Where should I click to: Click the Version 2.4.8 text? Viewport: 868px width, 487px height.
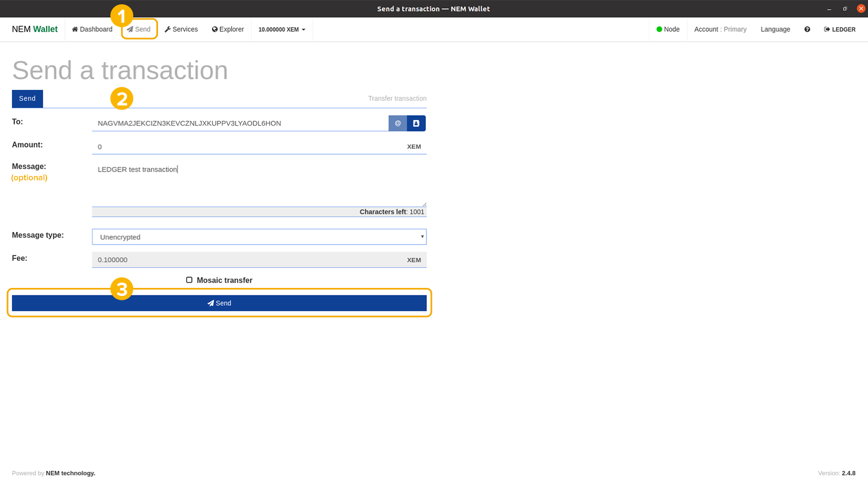(837, 473)
